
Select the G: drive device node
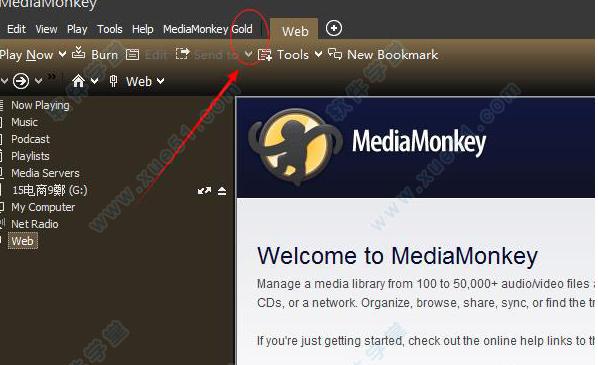(50, 190)
